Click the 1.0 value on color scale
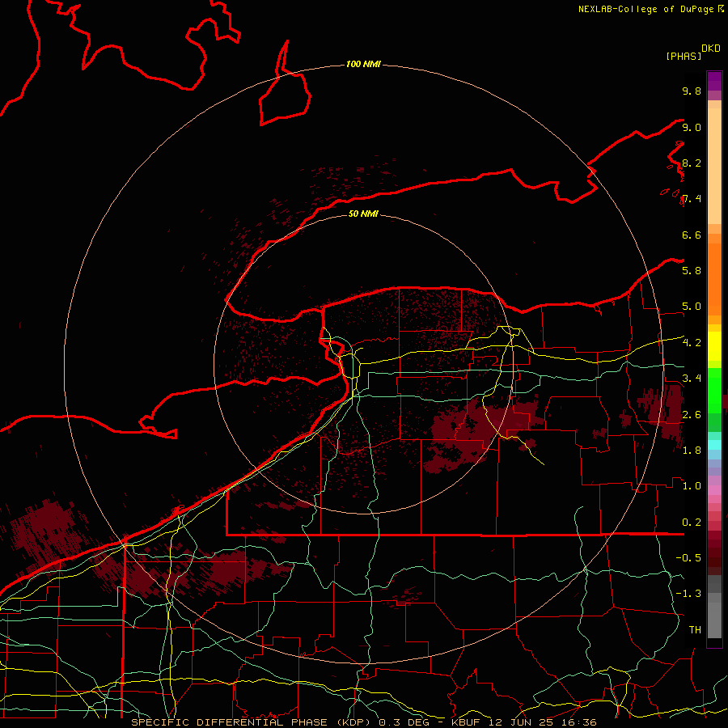728x728 pixels. (x=692, y=486)
